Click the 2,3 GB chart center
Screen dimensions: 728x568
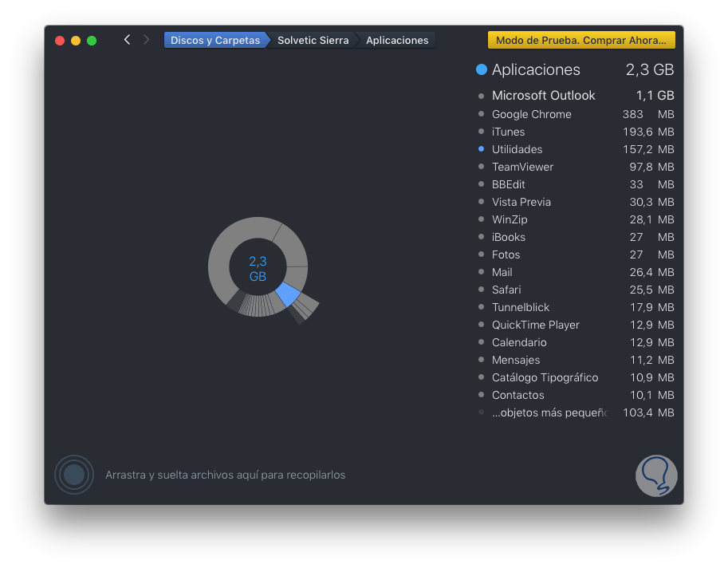tap(258, 268)
